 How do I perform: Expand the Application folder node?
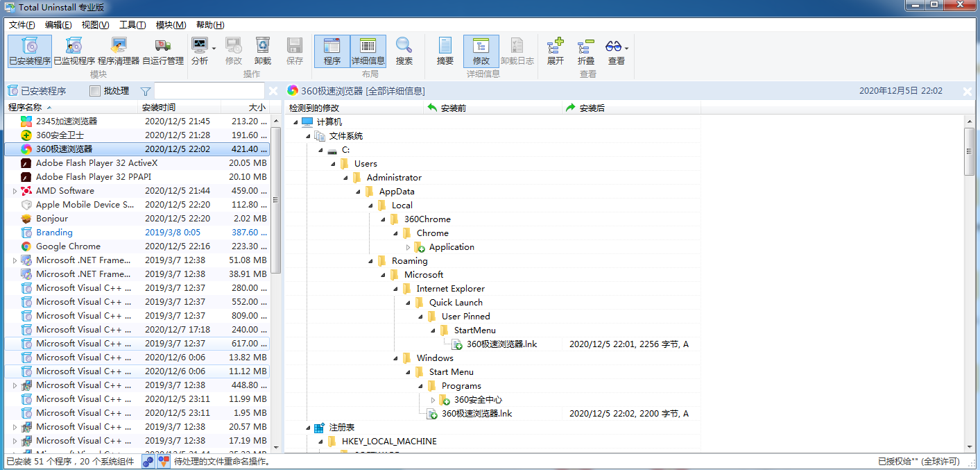[x=408, y=247]
